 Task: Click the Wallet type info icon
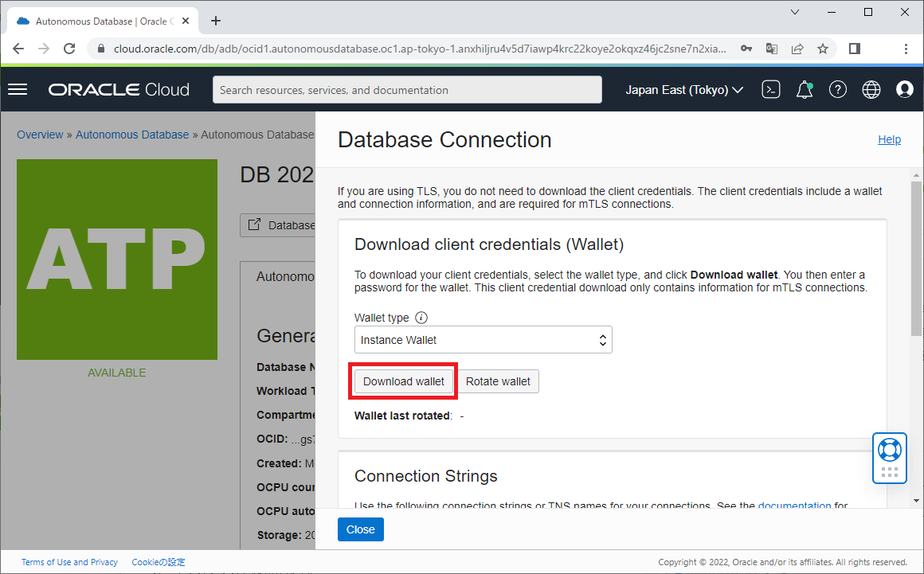pyautogui.click(x=421, y=318)
